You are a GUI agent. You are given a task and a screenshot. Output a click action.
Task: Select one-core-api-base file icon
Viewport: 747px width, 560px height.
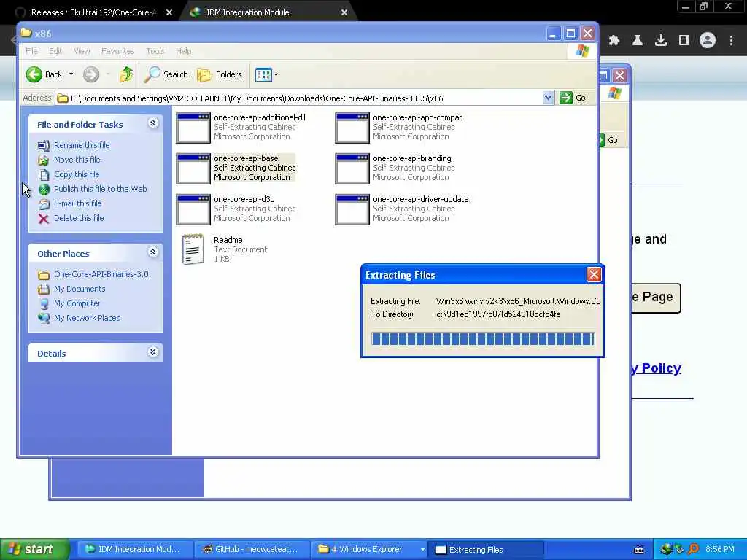[x=193, y=168]
